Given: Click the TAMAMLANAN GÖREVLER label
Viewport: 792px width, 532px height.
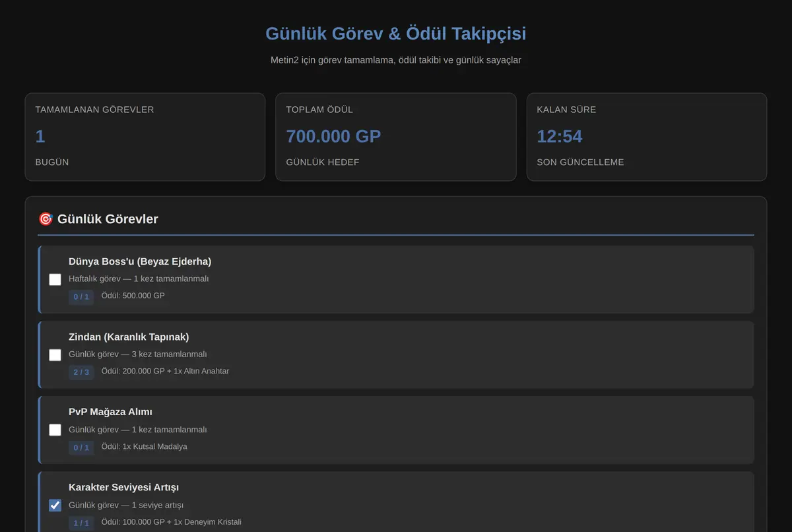Looking at the screenshot, I should pos(94,110).
